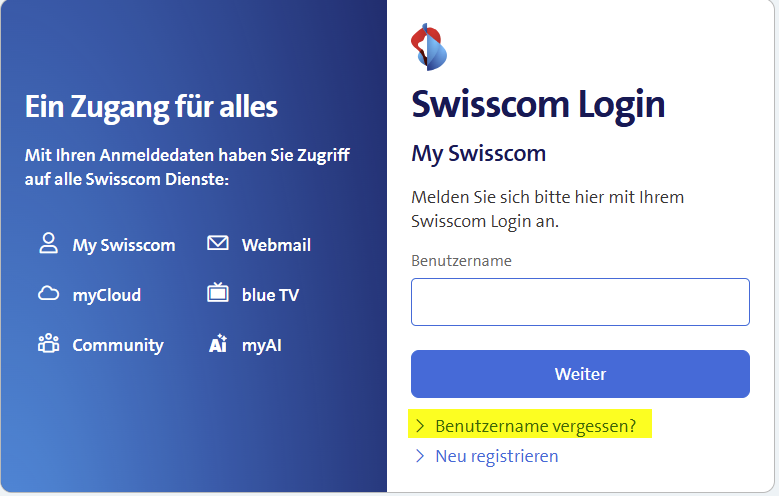Click the Community people icon
The image size is (779, 496).
(x=48, y=344)
